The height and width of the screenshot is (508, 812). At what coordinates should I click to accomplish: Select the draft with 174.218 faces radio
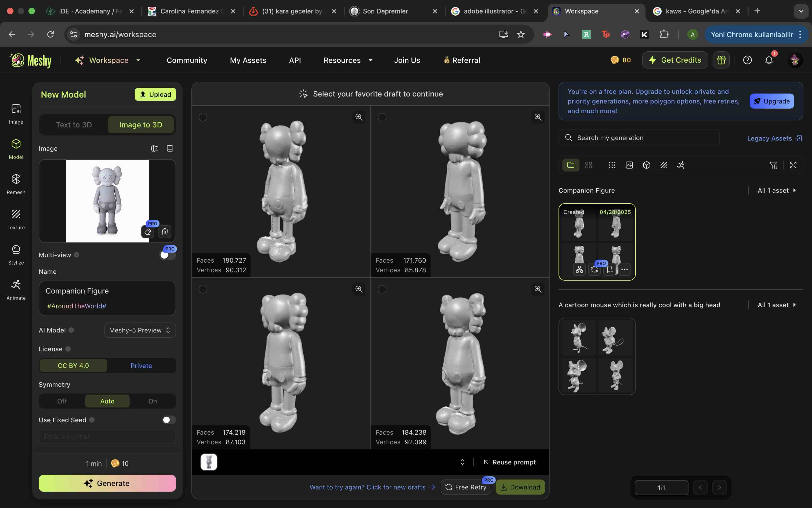(203, 289)
